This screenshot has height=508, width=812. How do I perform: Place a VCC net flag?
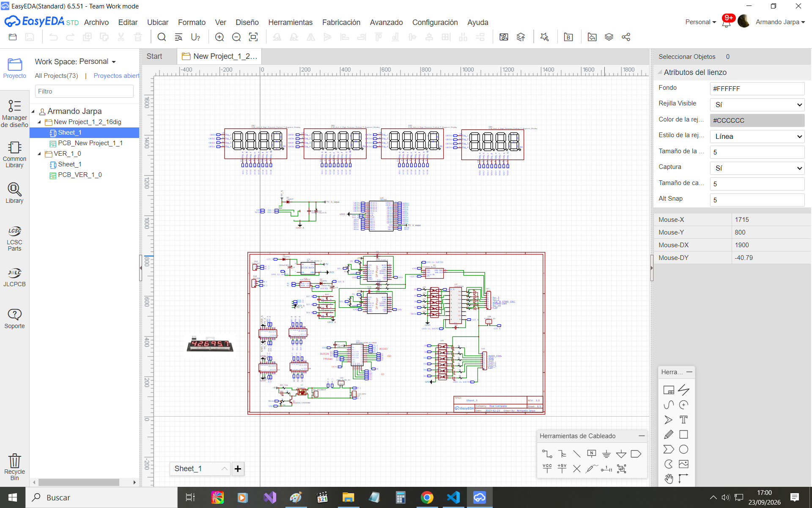[x=547, y=468]
